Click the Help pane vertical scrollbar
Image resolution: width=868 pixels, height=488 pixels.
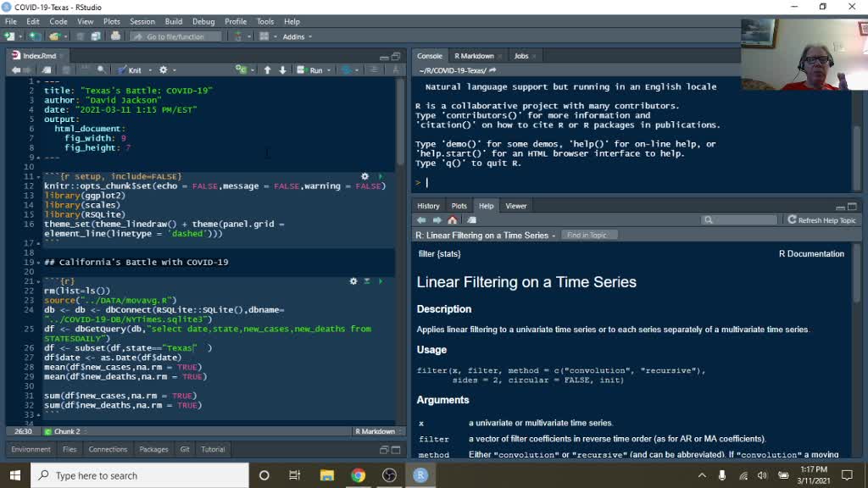857,272
